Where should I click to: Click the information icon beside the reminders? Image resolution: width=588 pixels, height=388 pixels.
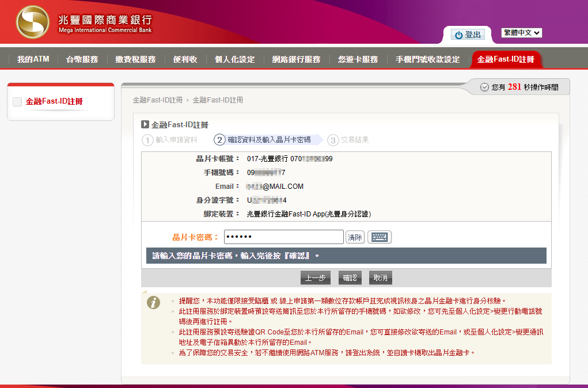[x=153, y=303]
